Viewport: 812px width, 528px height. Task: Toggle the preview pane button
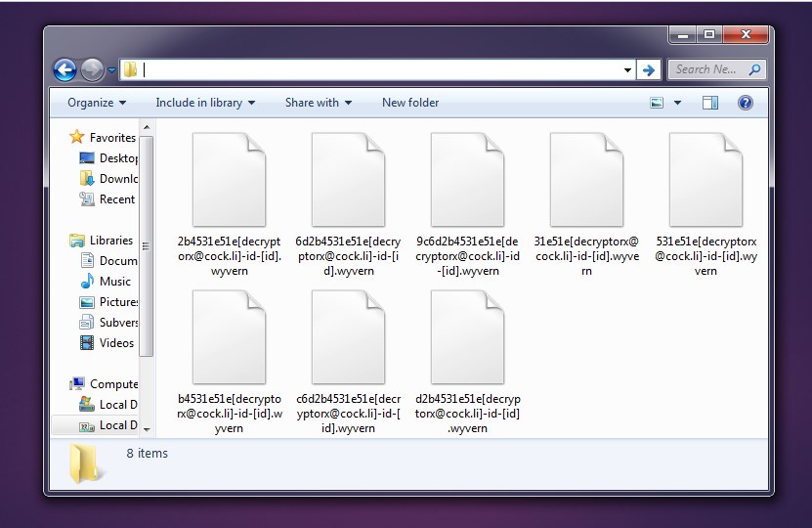(x=710, y=103)
